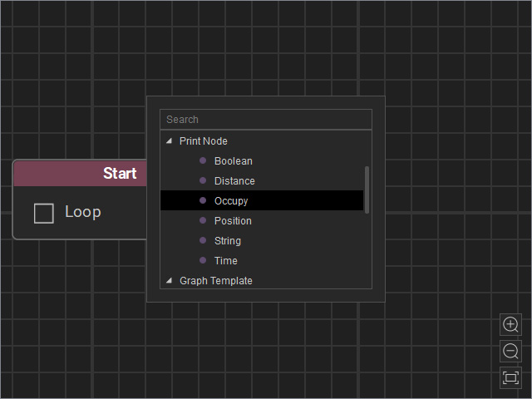Viewport: 532px width, 399px height.
Task: Click the purple dot beside Time
Action: coord(203,260)
